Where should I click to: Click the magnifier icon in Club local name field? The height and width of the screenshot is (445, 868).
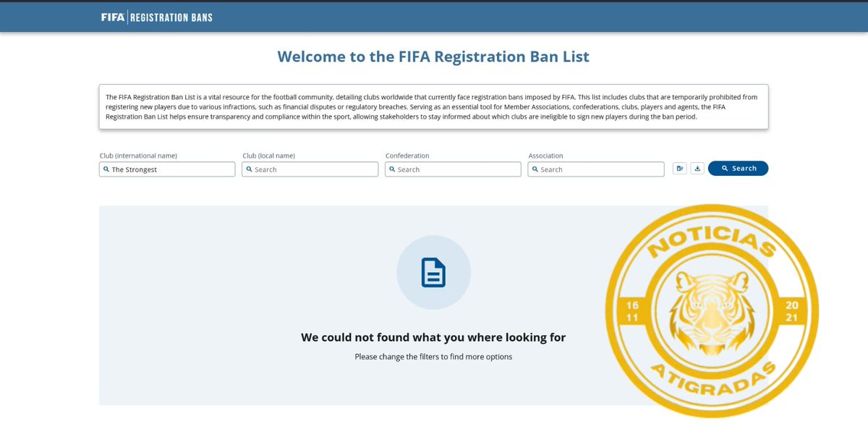(x=250, y=169)
